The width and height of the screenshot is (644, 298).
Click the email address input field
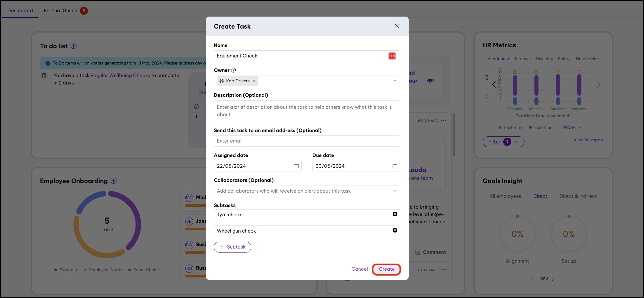(307, 141)
